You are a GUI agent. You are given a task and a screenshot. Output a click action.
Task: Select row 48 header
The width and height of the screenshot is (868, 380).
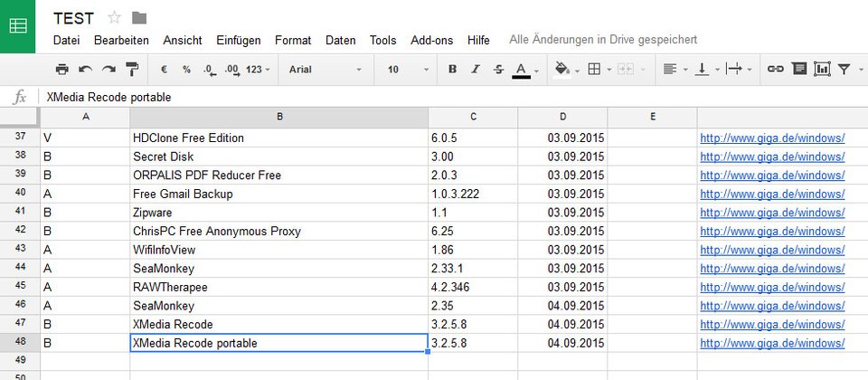(x=20, y=343)
